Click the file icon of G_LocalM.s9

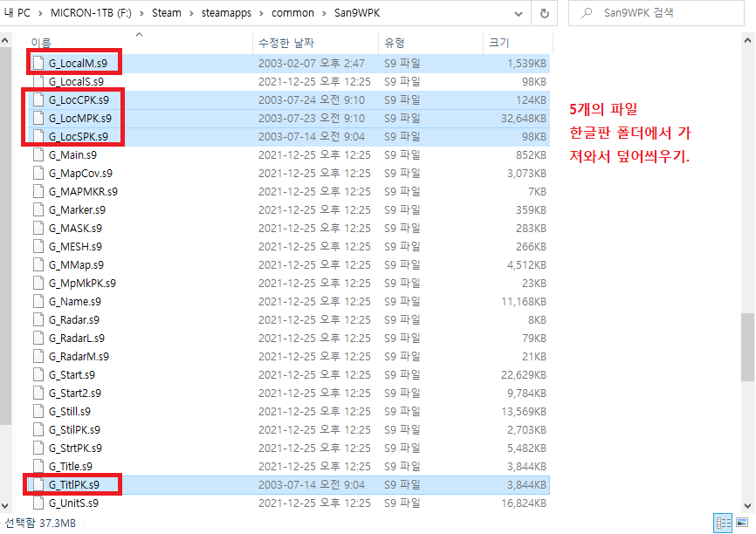pyautogui.click(x=38, y=63)
